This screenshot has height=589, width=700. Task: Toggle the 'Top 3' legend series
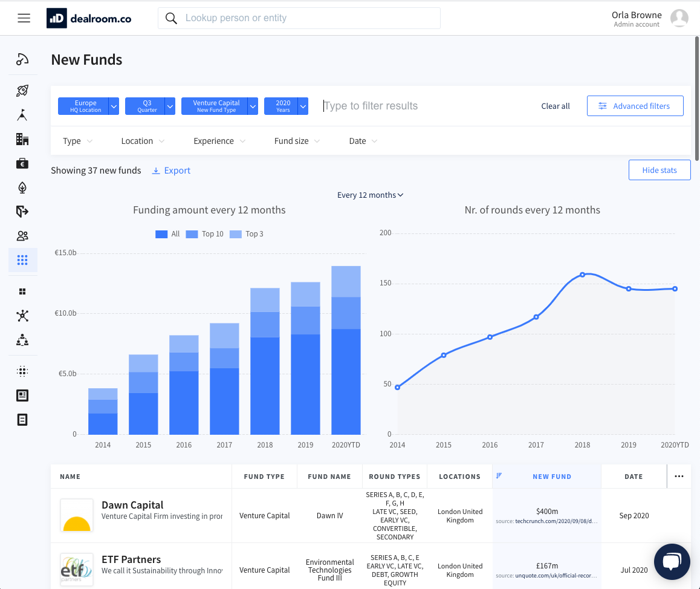246,234
